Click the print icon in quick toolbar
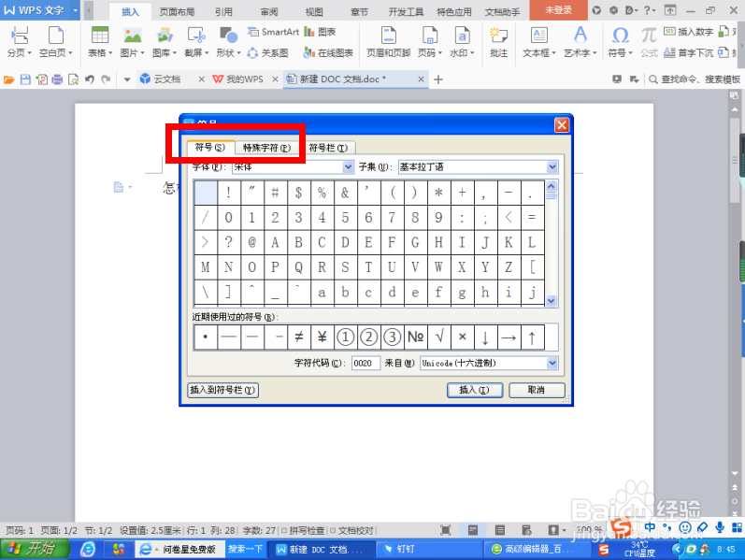The height and width of the screenshot is (560, 745). tap(57, 79)
